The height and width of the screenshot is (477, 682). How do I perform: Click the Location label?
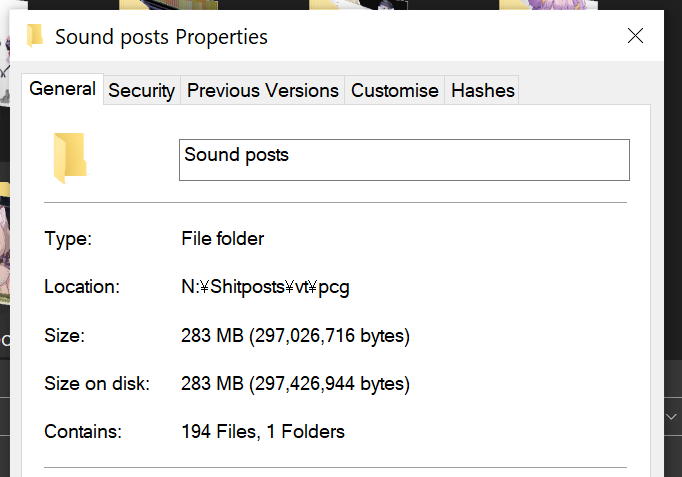(x=82, y=287)
